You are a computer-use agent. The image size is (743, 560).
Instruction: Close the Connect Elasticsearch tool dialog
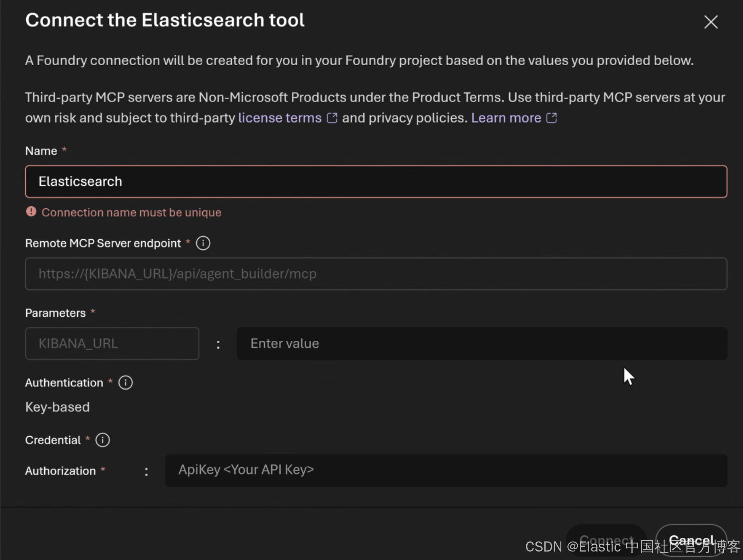coord(711,22)
